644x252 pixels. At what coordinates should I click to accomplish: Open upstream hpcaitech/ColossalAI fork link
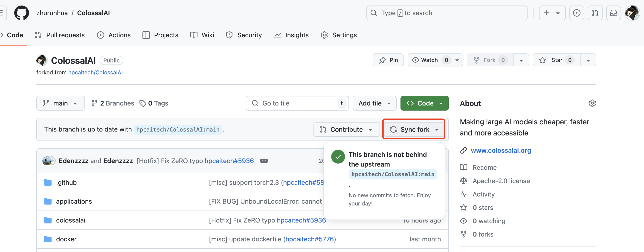tap(95, 73)
